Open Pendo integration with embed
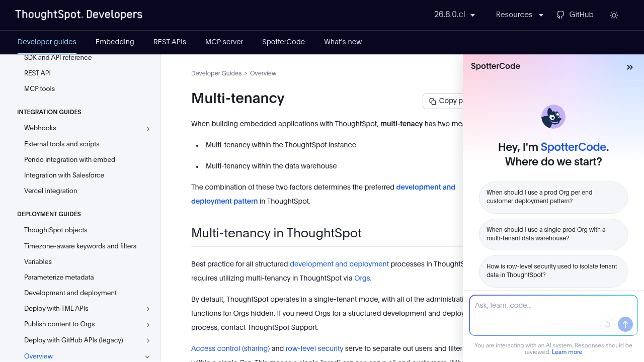Image resolution: width=644 pixels, height=362 pixels. 69,160
